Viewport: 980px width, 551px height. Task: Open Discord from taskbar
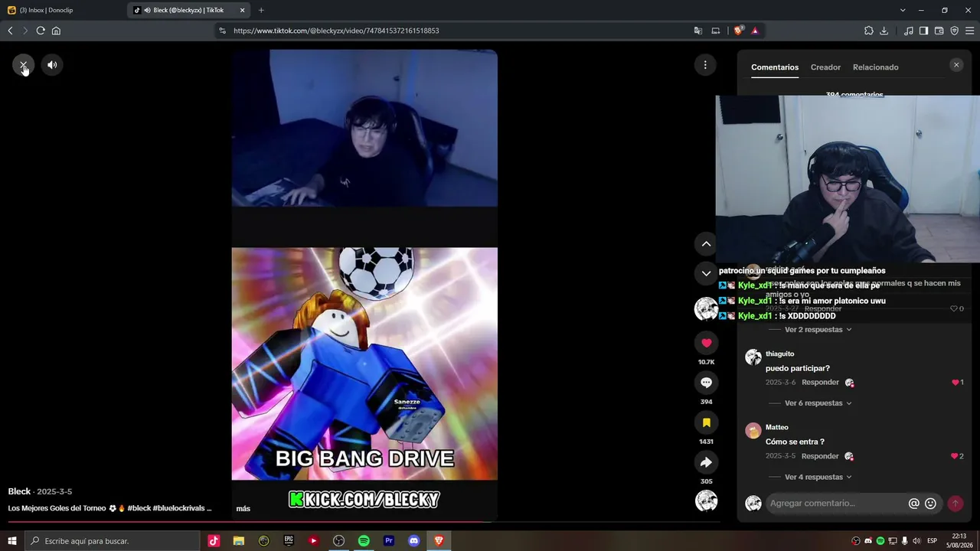pyautogui.click(x=414, y=541)
